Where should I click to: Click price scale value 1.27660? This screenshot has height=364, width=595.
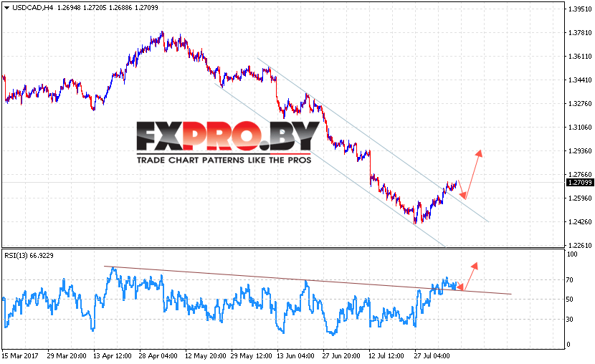tap(580, 174)
